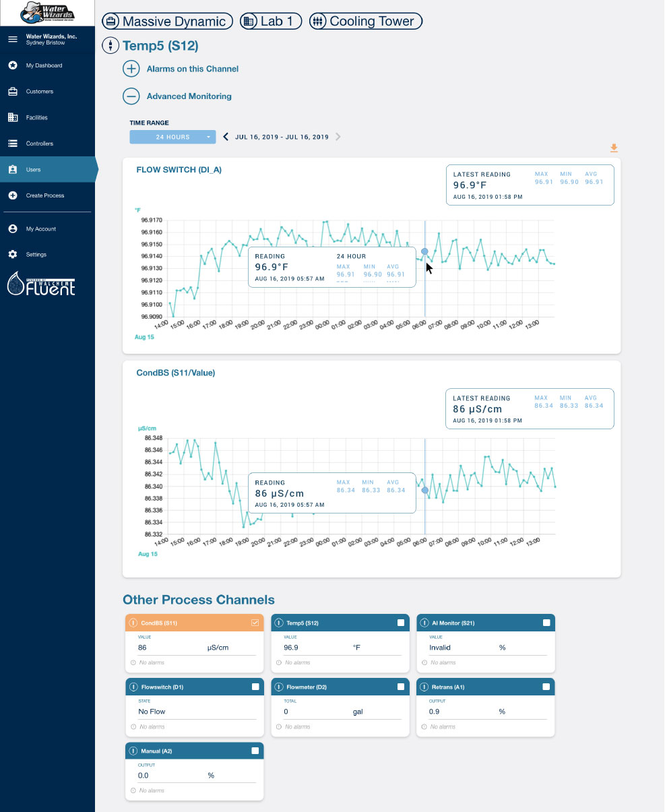665x812 pixels.
Task: Click the Facilities building icon
Action: [13, 117]
